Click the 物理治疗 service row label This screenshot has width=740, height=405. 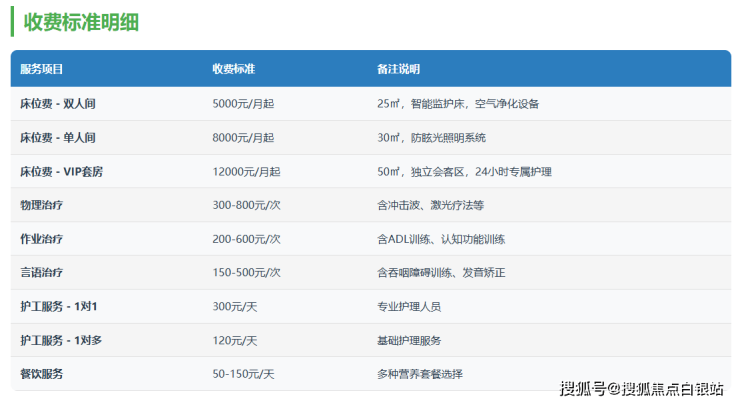pyautogui.click(x=42, y=205)
